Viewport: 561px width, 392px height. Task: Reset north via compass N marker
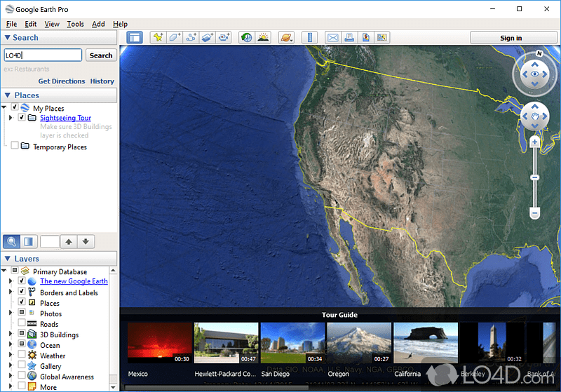click(539, 53)
